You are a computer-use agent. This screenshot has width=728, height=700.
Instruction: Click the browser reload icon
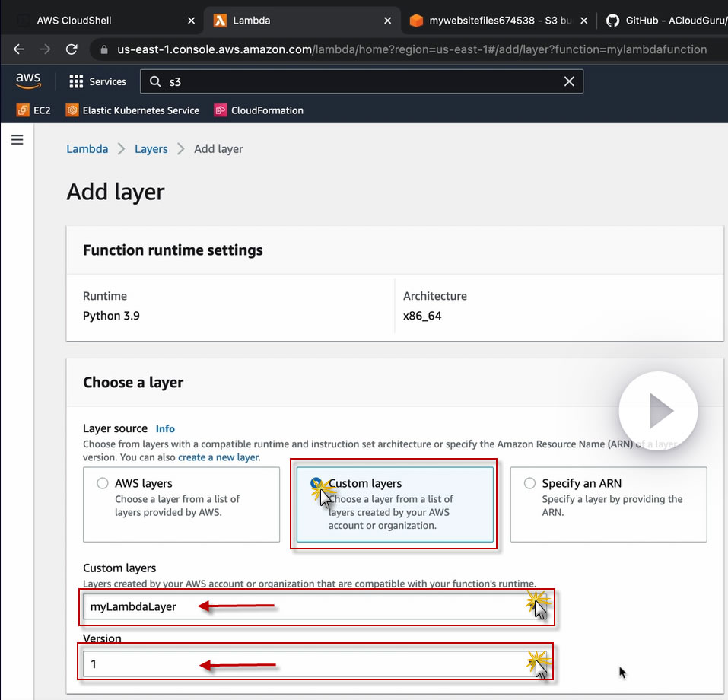(x=72, y=49)
